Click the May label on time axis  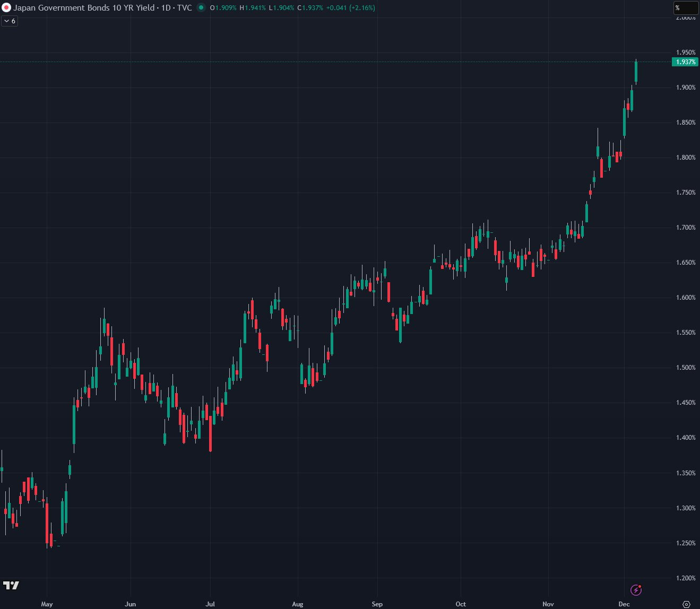pyautogui.click(x=47, y=604)
